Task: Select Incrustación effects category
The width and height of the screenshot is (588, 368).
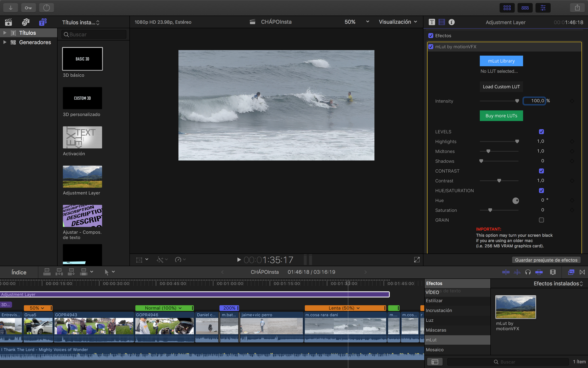Action: tap(457, 310)
